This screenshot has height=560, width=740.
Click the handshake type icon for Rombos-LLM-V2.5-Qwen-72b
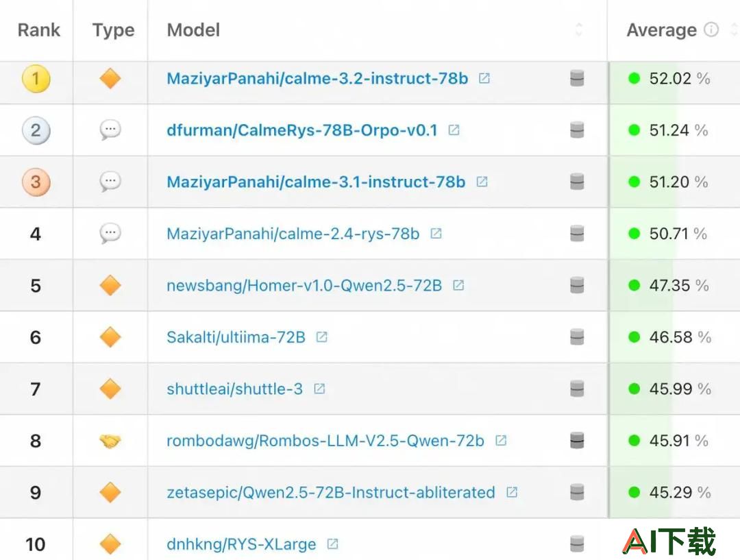click(110, 441)
